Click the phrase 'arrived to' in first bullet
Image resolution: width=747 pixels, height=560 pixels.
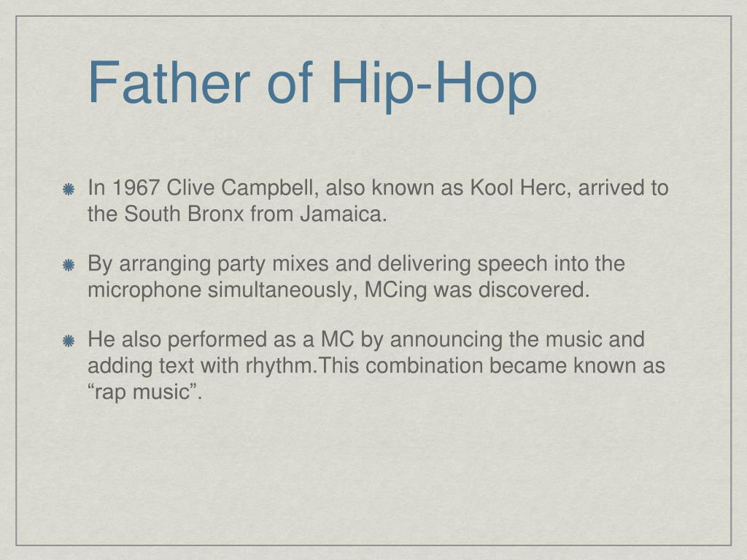pos(624,187)
